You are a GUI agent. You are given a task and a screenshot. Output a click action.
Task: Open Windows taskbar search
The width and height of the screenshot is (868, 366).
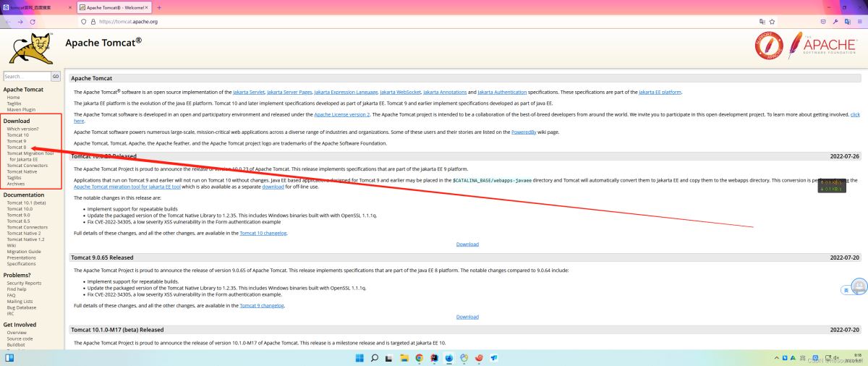point(375,357)
